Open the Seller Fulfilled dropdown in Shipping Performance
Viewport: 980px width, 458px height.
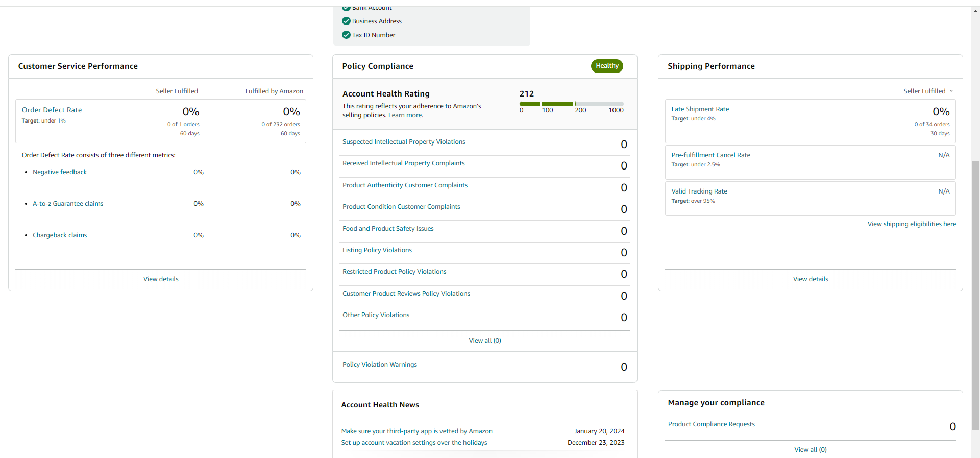[928, 91]
